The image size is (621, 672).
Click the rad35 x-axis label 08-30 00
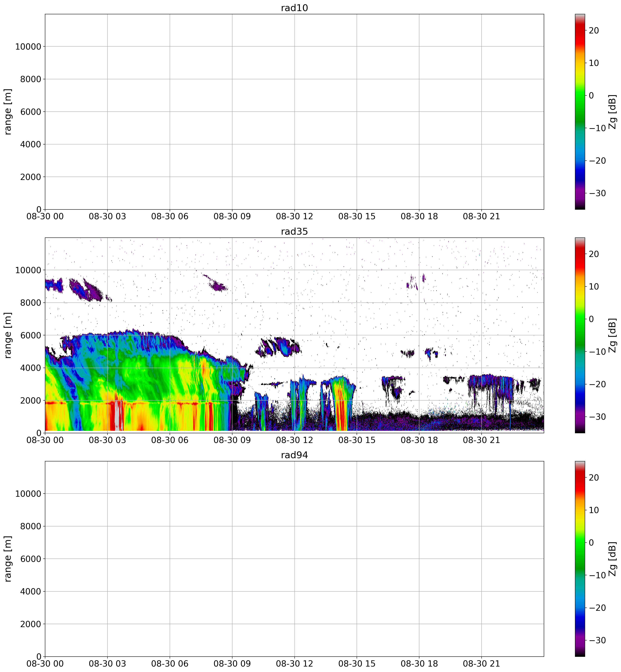click(x=45, y=440)
